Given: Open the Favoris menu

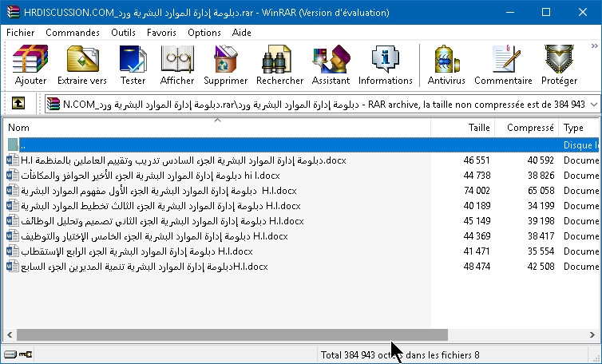Looking at the screenshot, I should point(161,33).
